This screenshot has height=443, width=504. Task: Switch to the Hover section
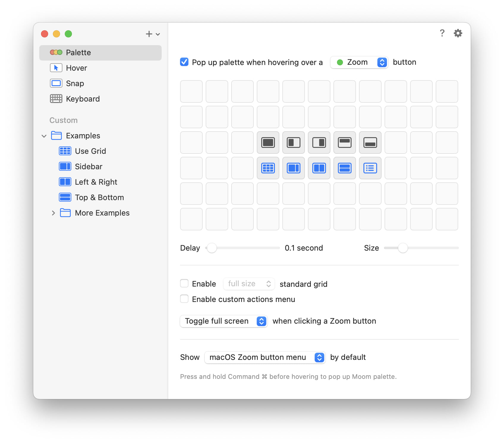pyautogui.click(x=76, y=68)
